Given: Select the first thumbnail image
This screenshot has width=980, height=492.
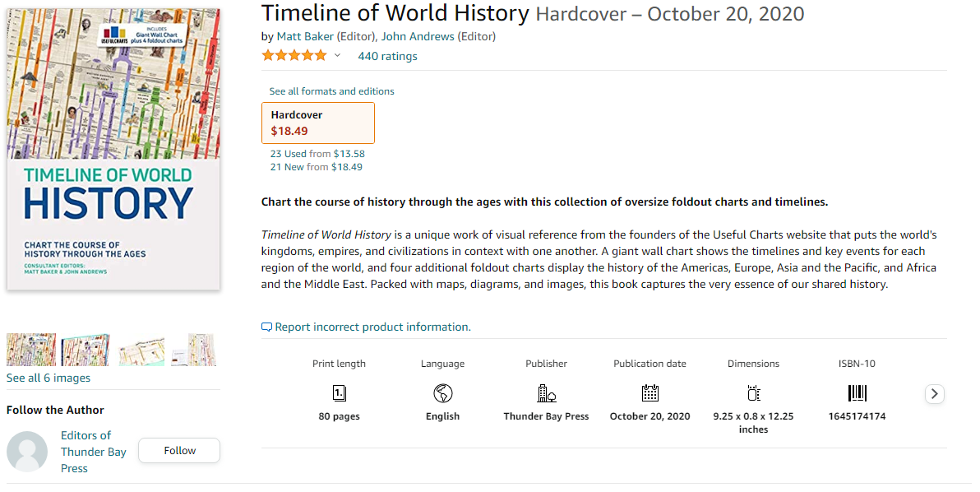Looking at the screenshot, I should coord(31,350).
